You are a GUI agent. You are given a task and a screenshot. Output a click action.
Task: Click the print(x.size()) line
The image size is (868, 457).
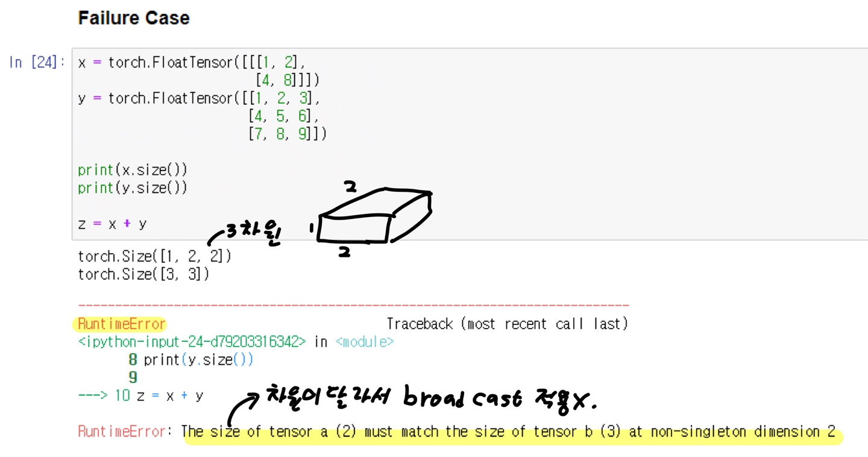pos(133,169)
